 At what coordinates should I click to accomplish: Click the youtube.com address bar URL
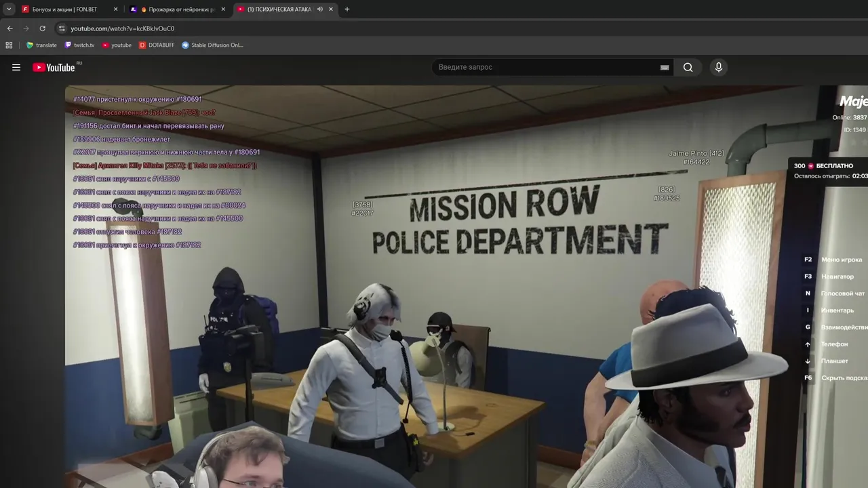[123, 28]
